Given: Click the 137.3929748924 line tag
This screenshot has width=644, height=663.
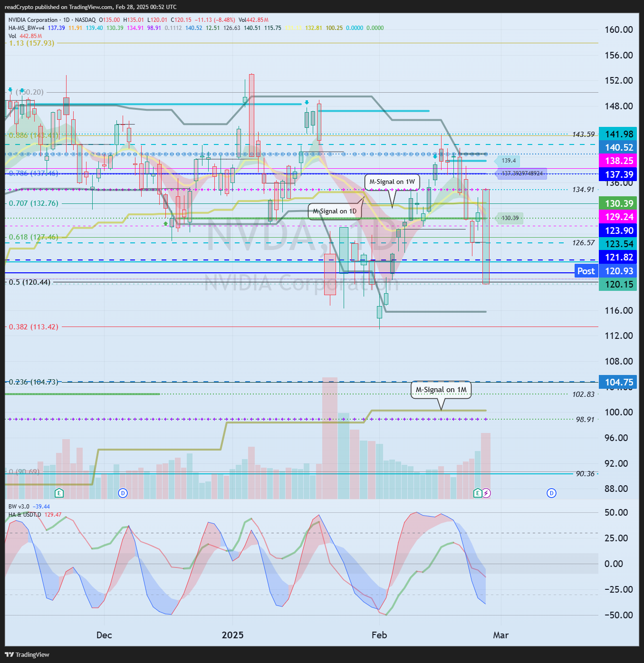Looking at the screenshot, I should tap(521, 173).
